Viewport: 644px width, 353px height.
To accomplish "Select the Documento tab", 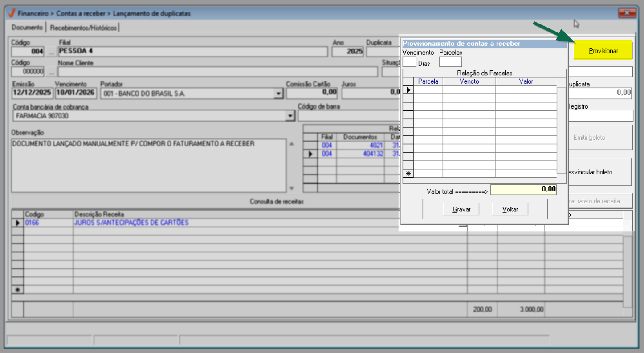I will pyautogui.click(x=27, y=28).
